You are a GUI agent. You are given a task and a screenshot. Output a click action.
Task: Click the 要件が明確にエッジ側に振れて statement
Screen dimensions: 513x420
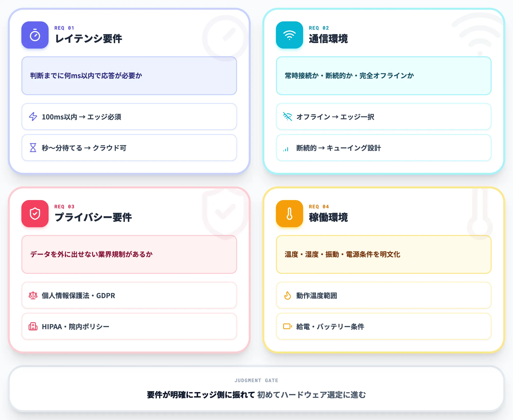coord(201,395)
